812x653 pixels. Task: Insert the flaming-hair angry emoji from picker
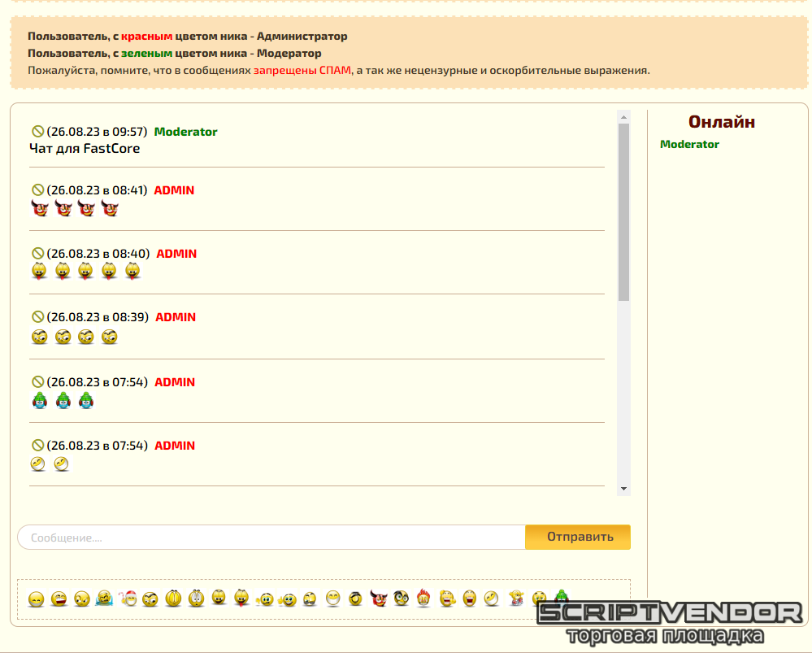tap(423, 599)
